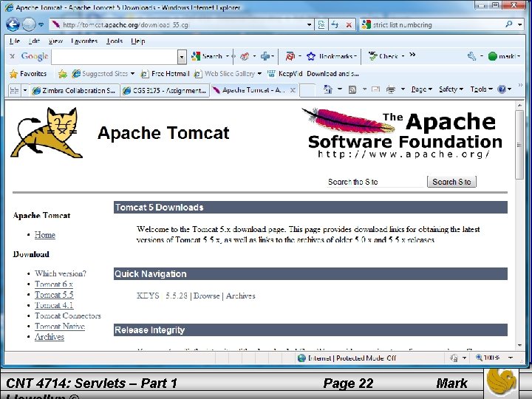Click the browser Forward arrow button
532x399 pixels.
pyautogui.click(x=29, y=24)
